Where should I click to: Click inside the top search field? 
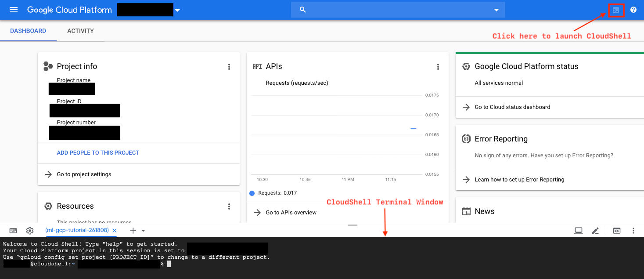398,10
